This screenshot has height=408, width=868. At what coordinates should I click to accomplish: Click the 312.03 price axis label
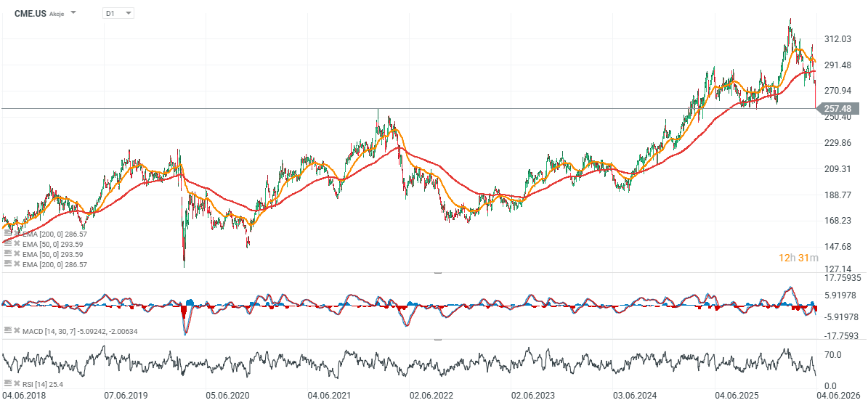[837, 38]
